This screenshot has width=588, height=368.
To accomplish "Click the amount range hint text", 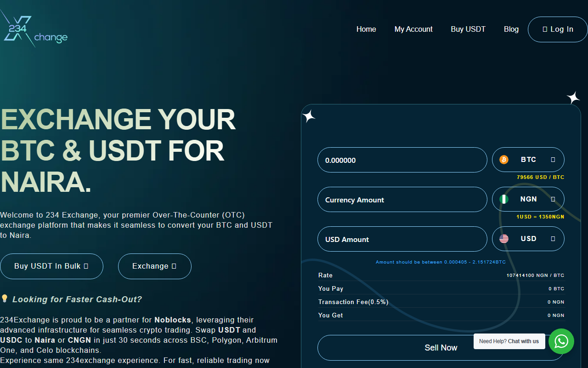I will coord(441,262).
